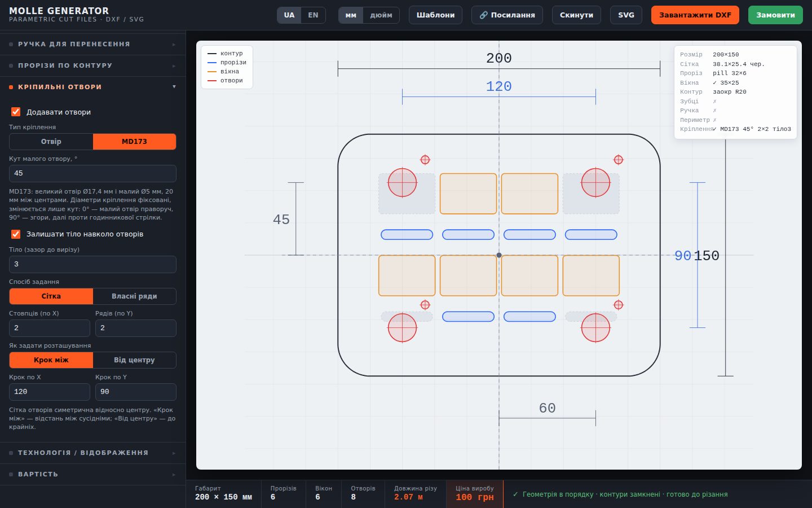Switch language to EN

(x=313, y=15)
